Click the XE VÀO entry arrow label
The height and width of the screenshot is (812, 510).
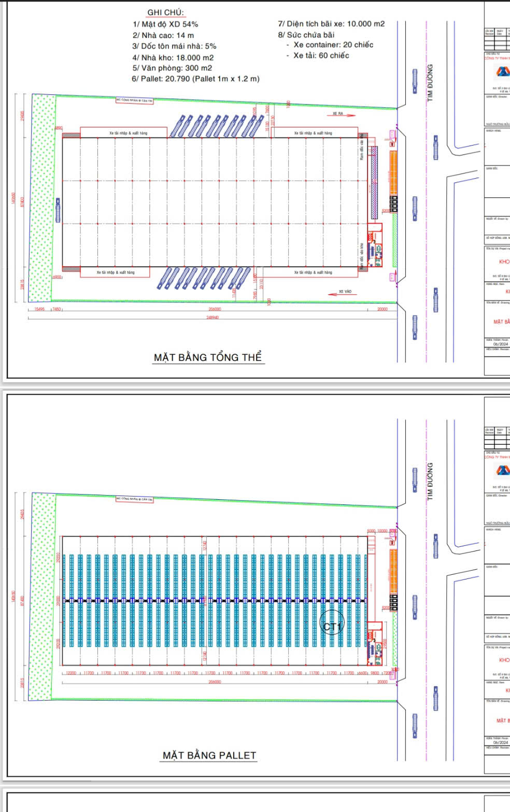click(345, 292)
